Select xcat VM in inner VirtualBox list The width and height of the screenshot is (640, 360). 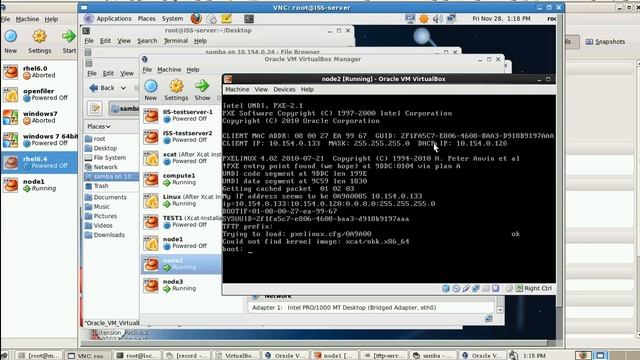click(x=182, y=158)
